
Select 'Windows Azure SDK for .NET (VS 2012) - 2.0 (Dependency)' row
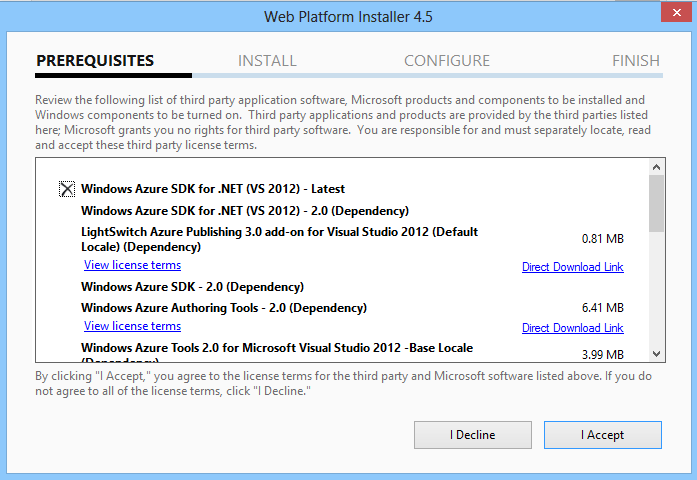pyautogui.click(x=245, y=211)
